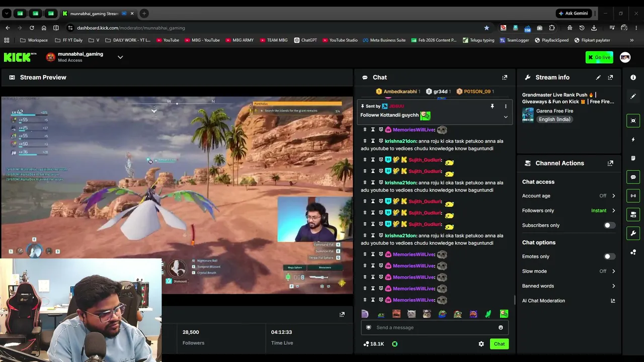644x362 pixels.
Task: Expand the pinned message chevron
Action: tap(506, 117)
